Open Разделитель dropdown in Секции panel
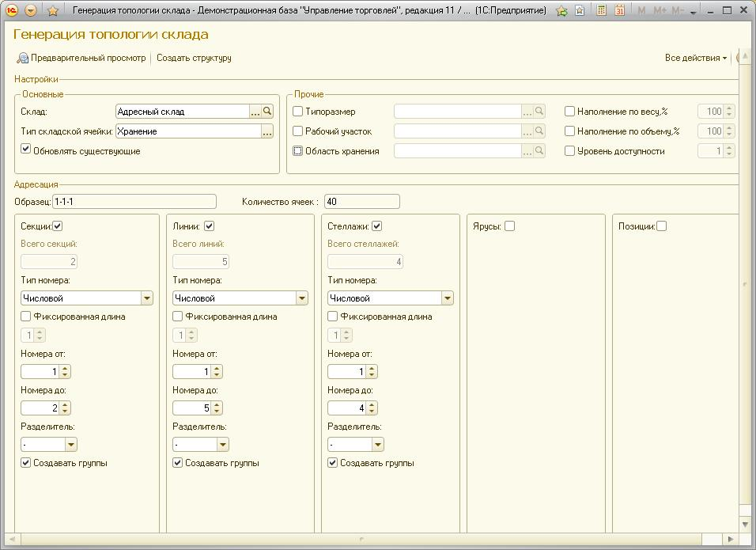Viewport: 756px width, 550px height. pyautogui.click(x=71, y=444)
